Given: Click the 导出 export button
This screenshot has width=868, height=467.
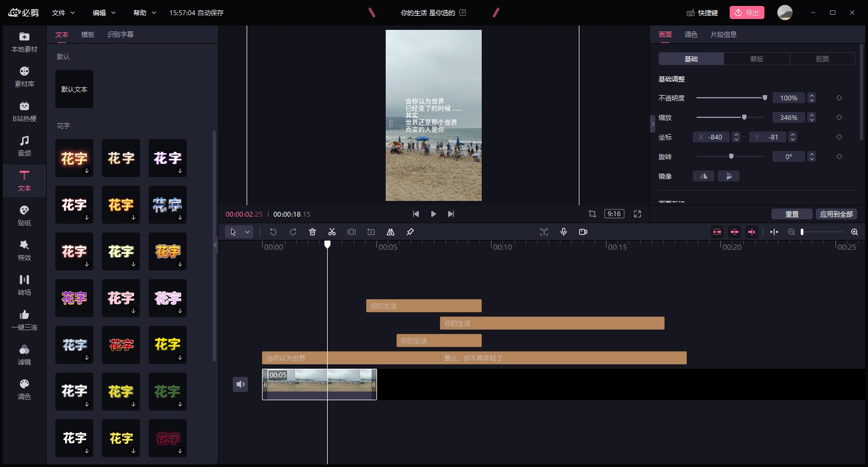Looking at the screenshot, I should [x=747, y=12].
